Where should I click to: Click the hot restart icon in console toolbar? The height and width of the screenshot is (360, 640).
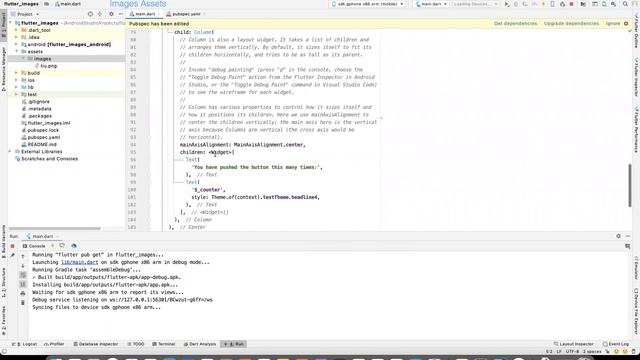(x=62, y=246)
